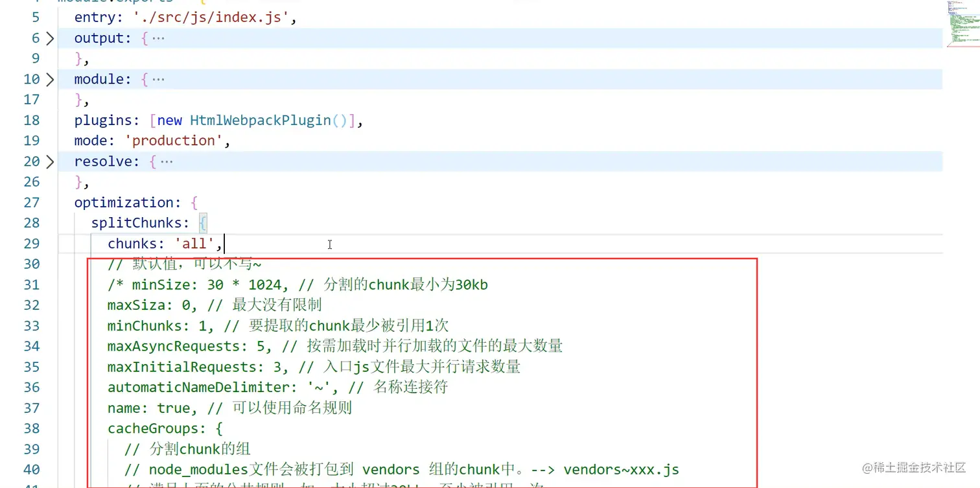980x488 pixels.
Task: Click line number 27 in the gutter
Action: (x=32, y=203)
